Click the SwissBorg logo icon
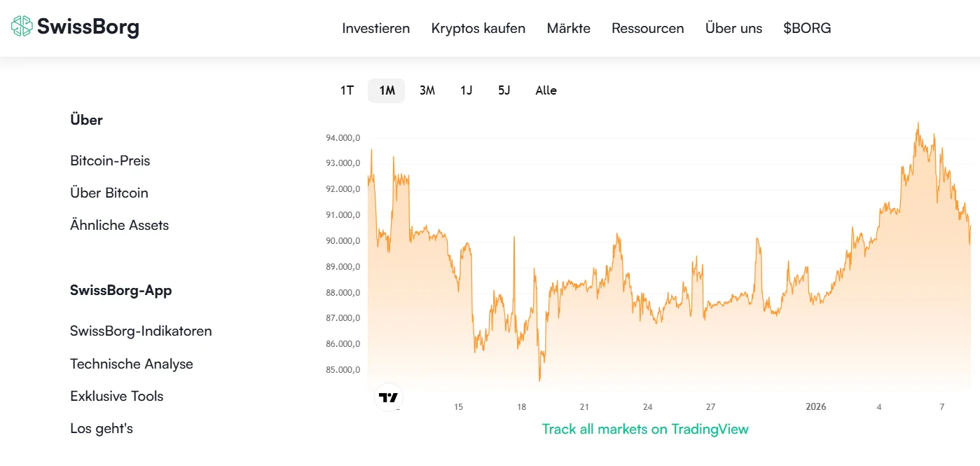 22,27
